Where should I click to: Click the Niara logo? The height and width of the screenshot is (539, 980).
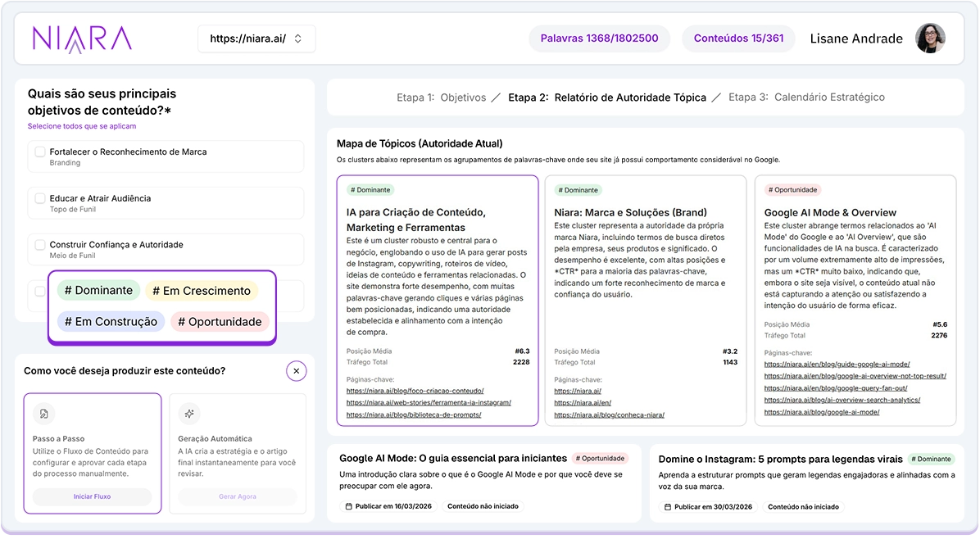[81, 38]
